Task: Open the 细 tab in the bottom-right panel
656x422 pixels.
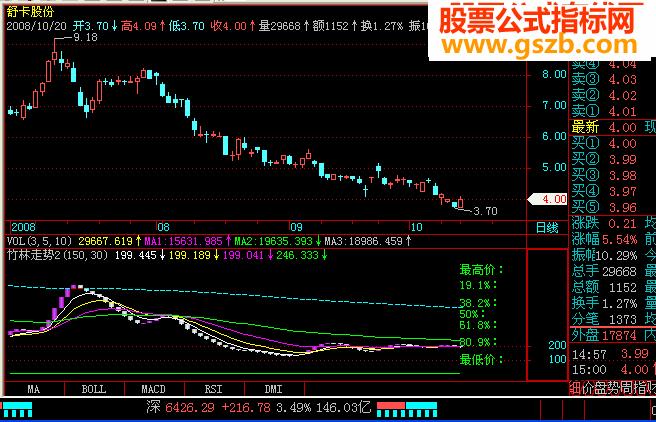Action: (x=575, y=389)
